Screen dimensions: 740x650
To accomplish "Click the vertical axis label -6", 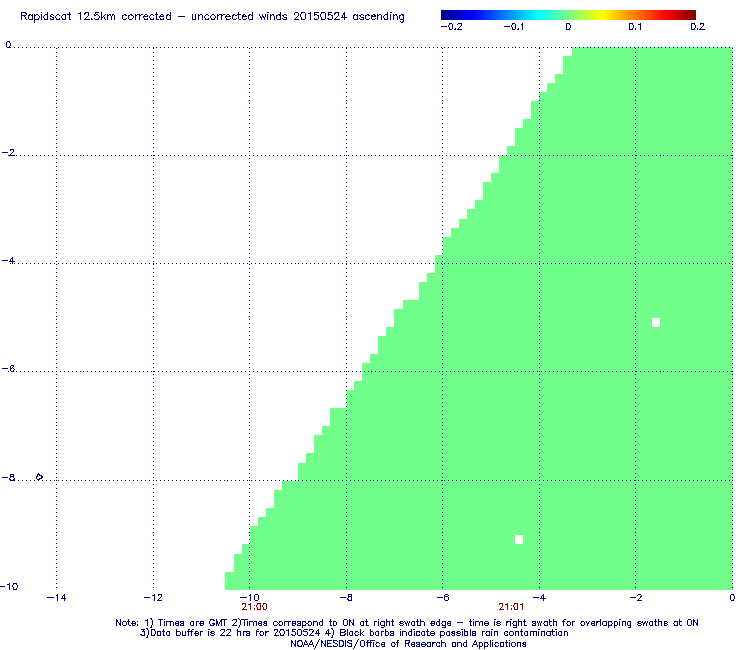I will (x=8, y=369).
